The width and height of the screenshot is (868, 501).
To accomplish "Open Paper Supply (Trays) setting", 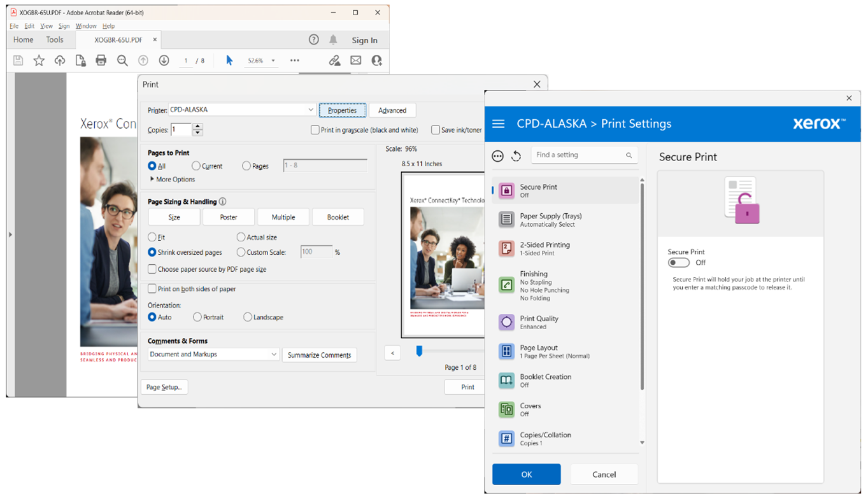I will coord(566,220).
